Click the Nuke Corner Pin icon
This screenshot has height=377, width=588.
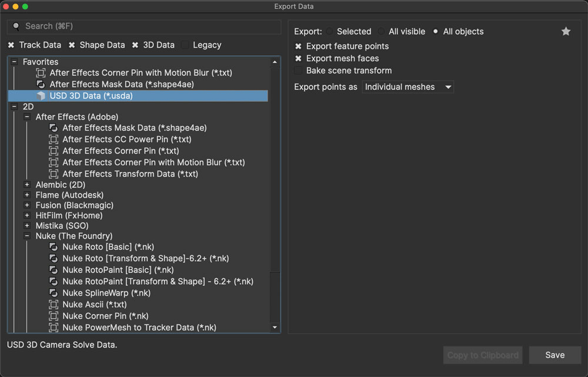tap(54, 316)
